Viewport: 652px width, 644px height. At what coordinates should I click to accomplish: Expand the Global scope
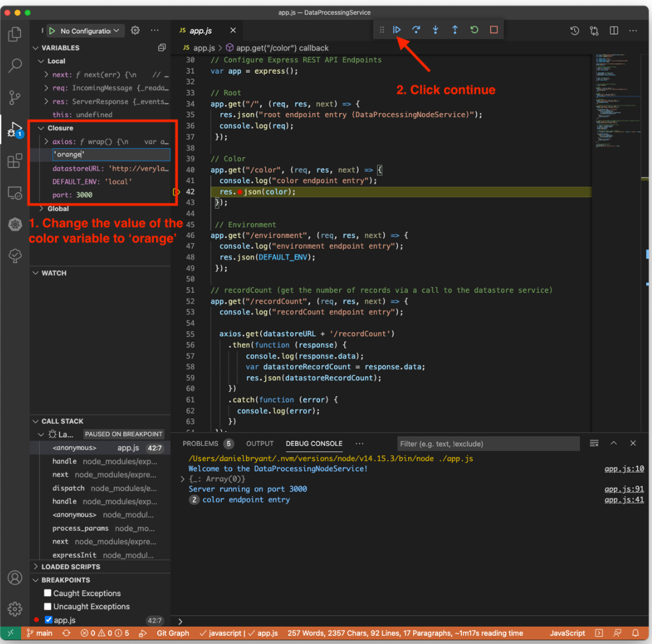[41, 208]
